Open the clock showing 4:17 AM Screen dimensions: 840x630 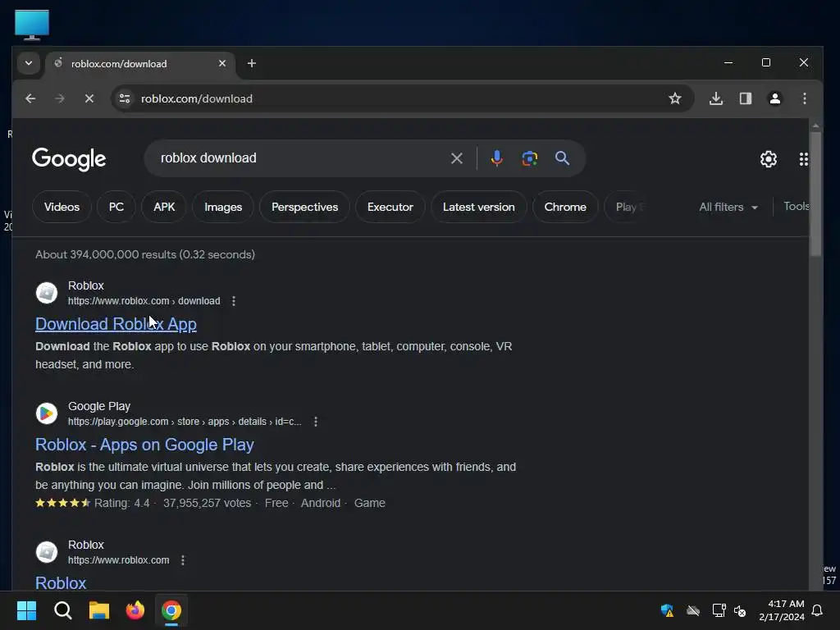782,610
